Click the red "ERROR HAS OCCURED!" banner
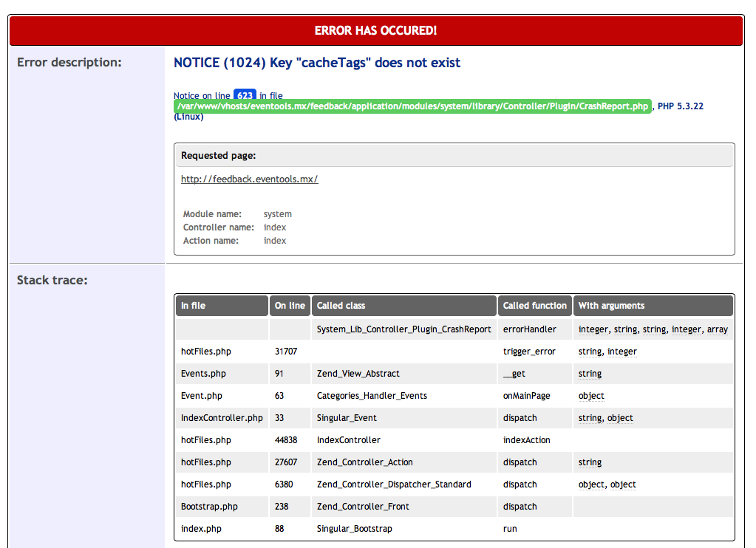 [x=375, y=31]
